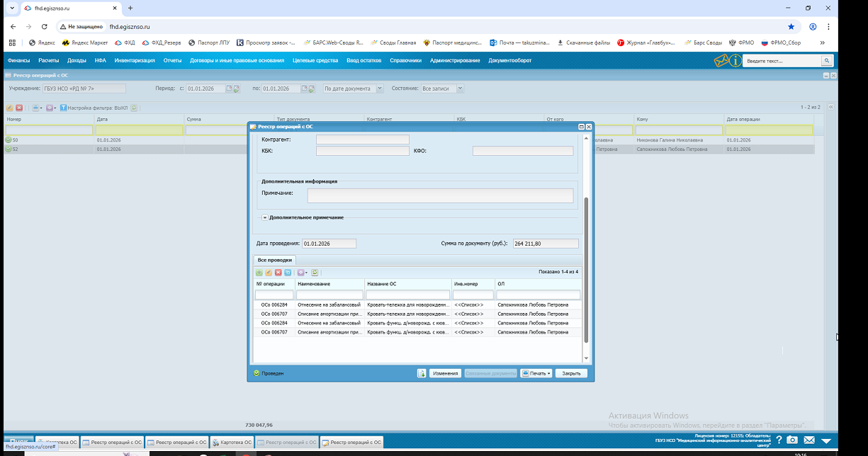The height and width of the screenshot is (456, 868).
Task: Click the Контрагент field in dialog
Action: 362,139
